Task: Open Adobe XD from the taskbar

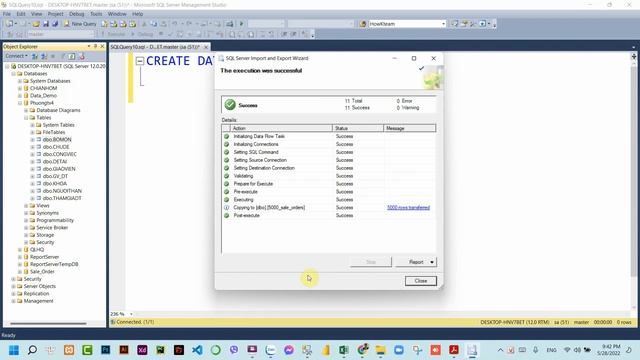Action: tap(142, 350)
